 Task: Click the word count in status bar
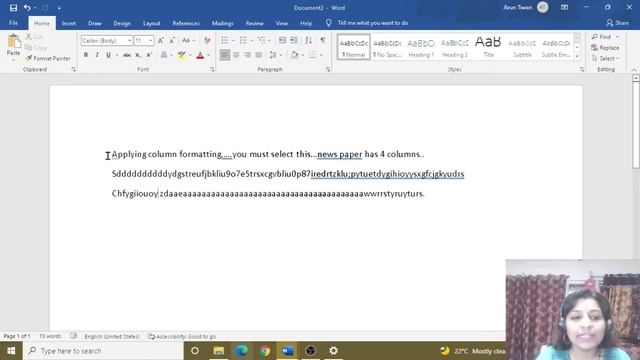50,336
